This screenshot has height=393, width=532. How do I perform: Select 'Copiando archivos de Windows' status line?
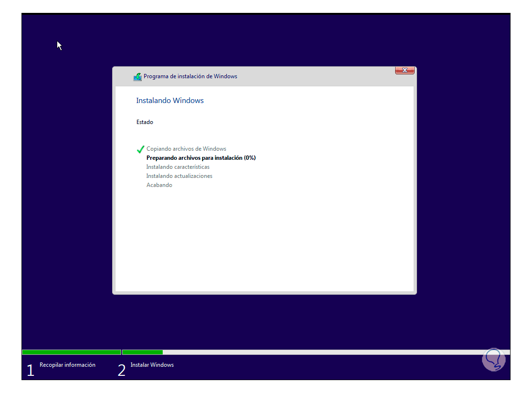tap(186, 149)
